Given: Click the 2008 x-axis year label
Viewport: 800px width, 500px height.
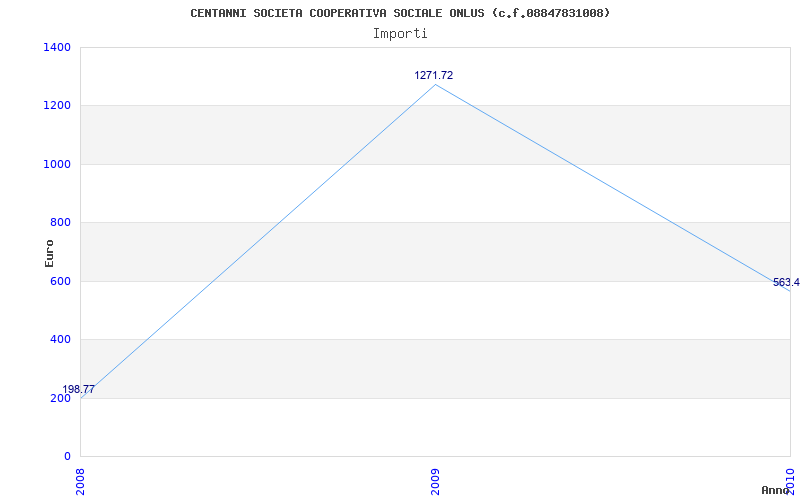Looking at the screenshot, I should coord(81,482).
